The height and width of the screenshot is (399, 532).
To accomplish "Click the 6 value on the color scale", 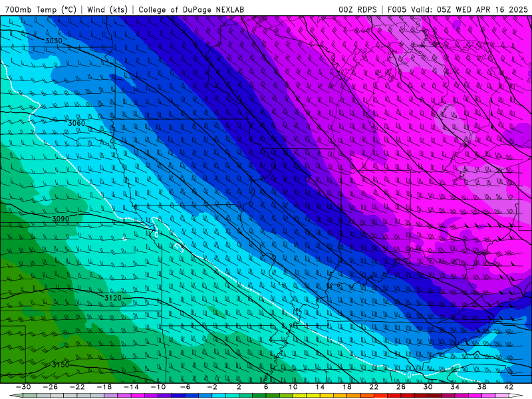I will click(x=266, y=387).
